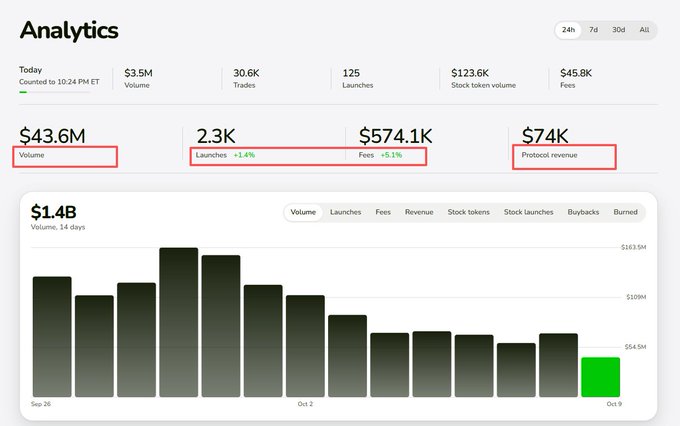Viewport: 680px width, 426px height.
Task: Click the $1.4B chart total
Action: tap(53, 213)
